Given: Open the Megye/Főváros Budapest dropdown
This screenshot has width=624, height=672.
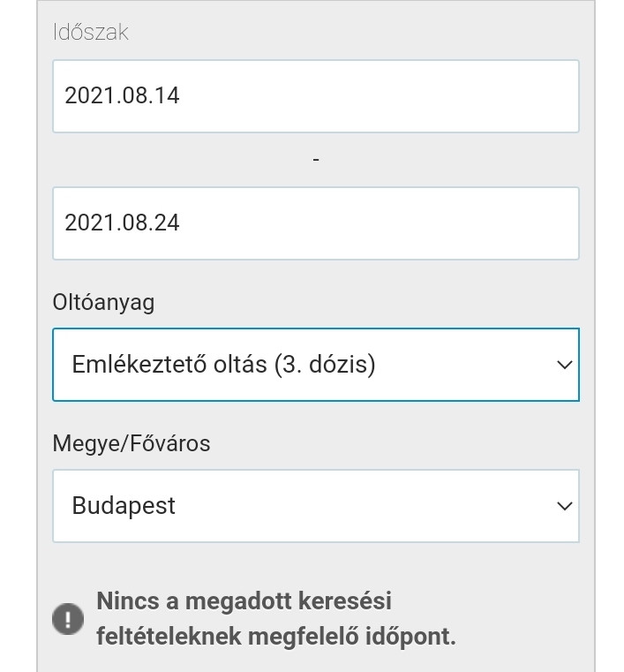Looking at the screenshot, I should point(316,506).
